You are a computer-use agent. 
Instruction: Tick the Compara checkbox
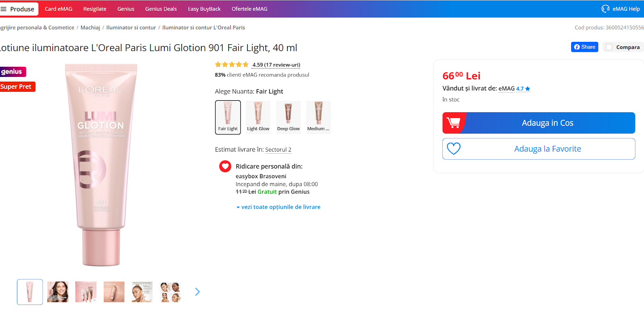[x=609, y=47]
